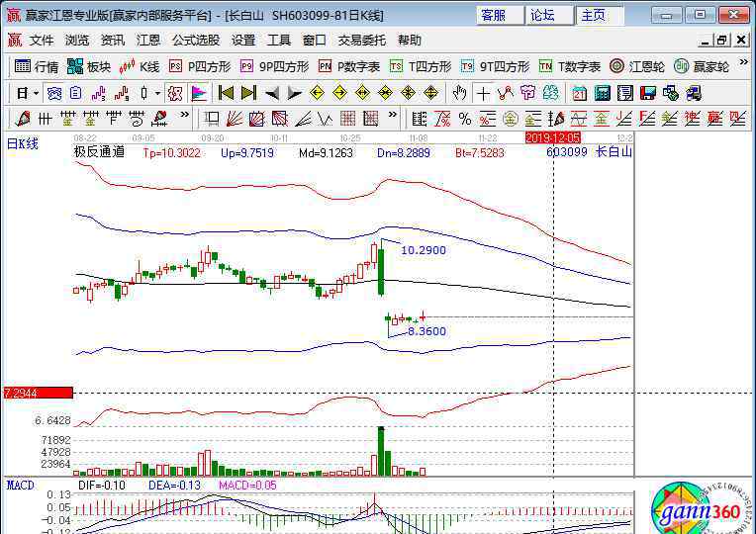Click the hand pan tool icon

click(458, 93)
